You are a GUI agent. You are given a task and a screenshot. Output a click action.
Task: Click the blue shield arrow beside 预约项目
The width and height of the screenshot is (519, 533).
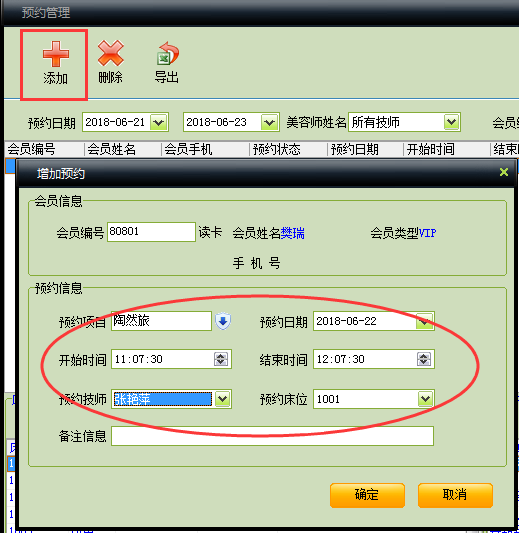223,321
